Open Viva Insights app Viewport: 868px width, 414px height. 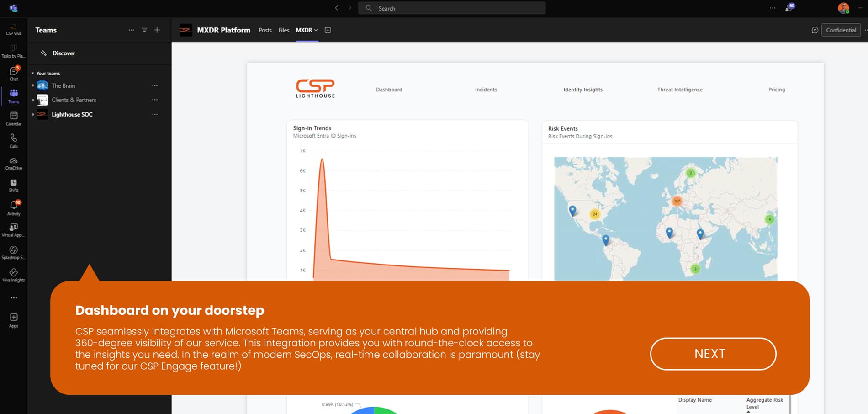click(14, 275)
